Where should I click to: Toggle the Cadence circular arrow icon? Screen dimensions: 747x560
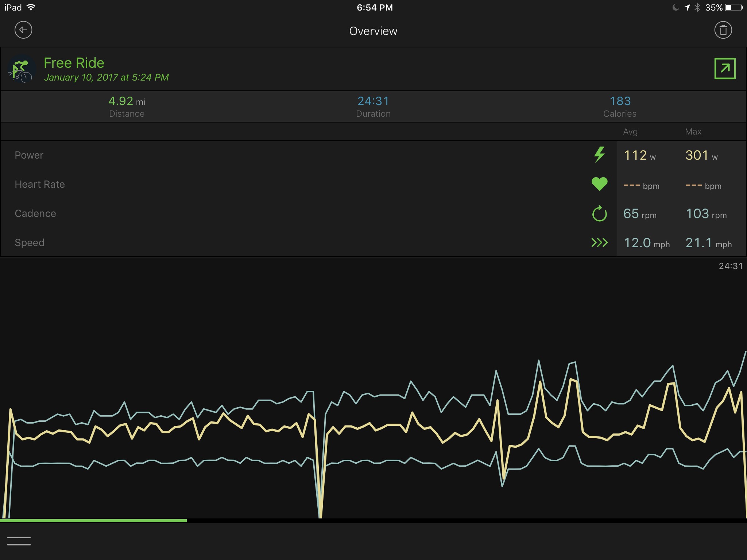click(599, 214)
